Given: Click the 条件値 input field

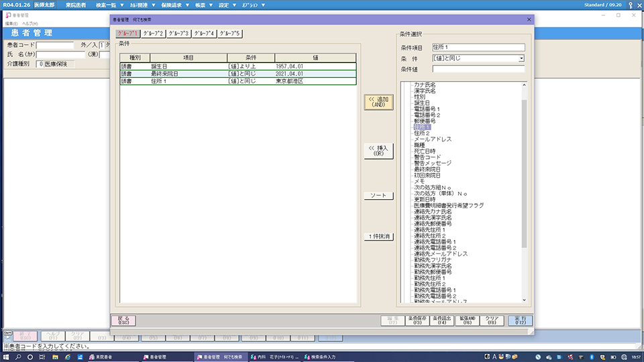Looking at the screenshot, I should pyautogui.click(x=478, y=68).
